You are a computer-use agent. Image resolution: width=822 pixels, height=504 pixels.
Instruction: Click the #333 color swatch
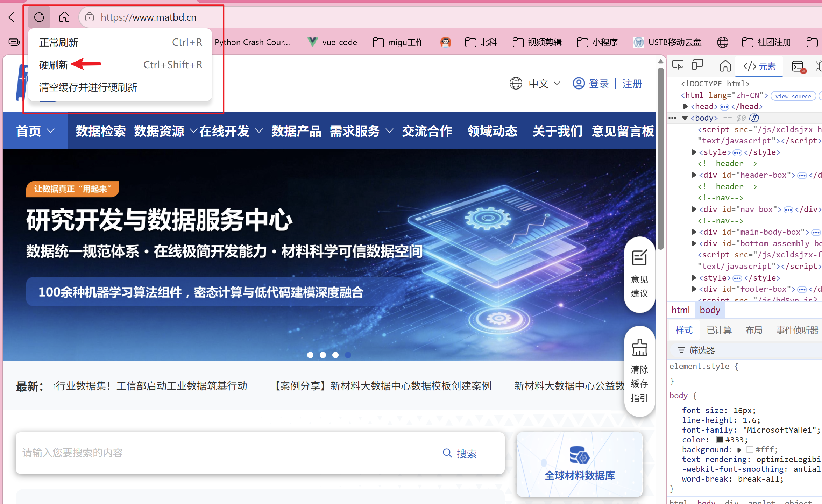click(720, 440)
